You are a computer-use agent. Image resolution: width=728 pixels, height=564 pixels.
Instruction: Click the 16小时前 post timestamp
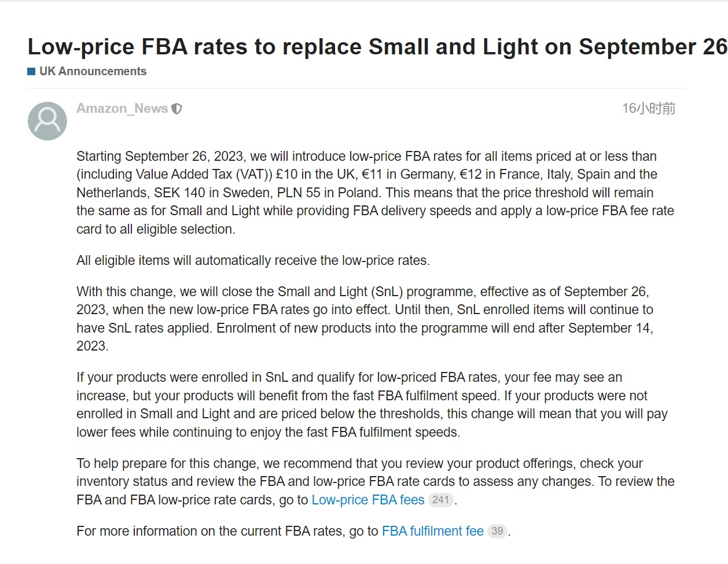coord(649,109)
